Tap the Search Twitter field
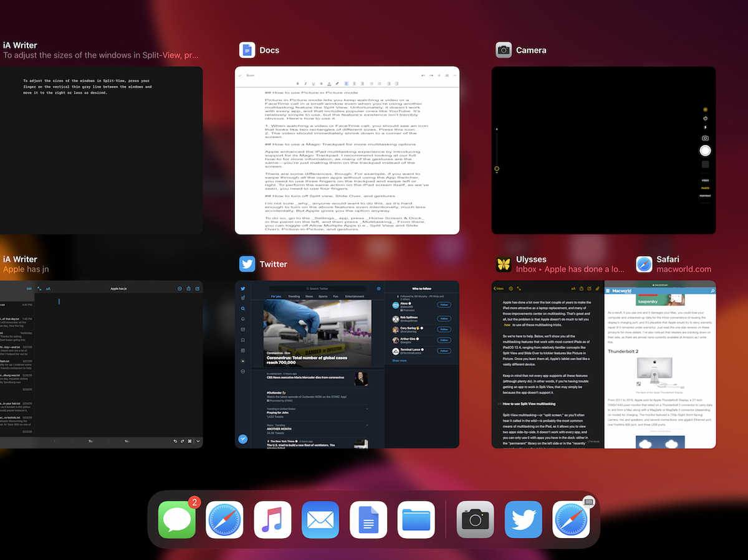The width and height of the screenshot is (748, 560). point(319,288)
